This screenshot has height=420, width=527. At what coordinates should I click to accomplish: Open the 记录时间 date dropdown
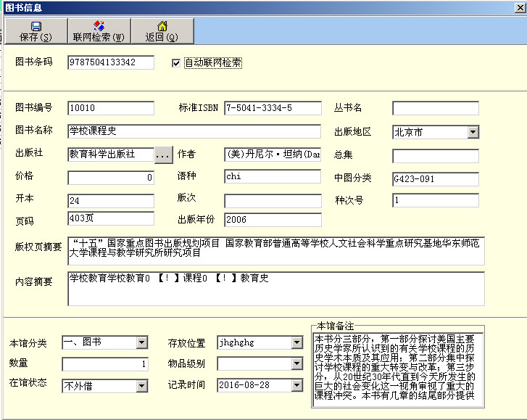coord(296,385)
